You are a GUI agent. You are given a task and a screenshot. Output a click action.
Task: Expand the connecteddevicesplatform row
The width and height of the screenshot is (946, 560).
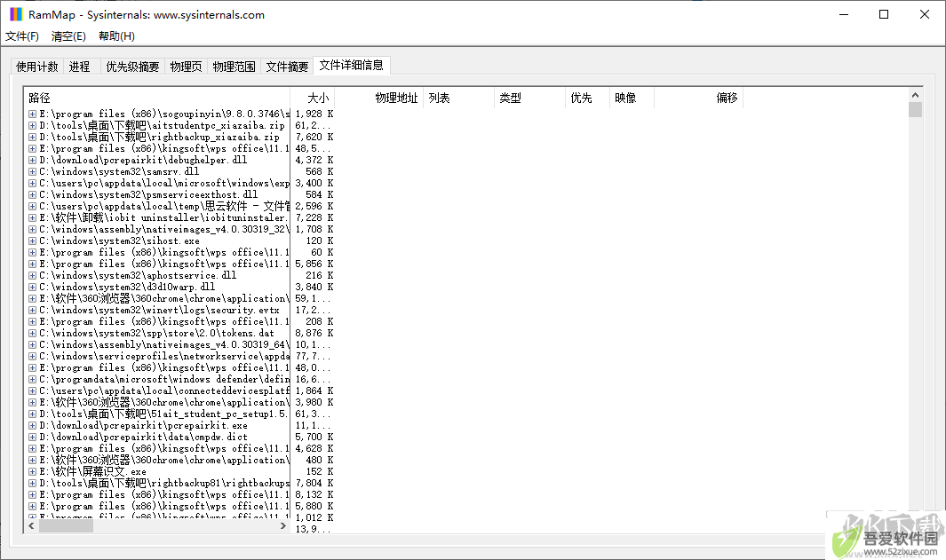click(x=33, y=391)
